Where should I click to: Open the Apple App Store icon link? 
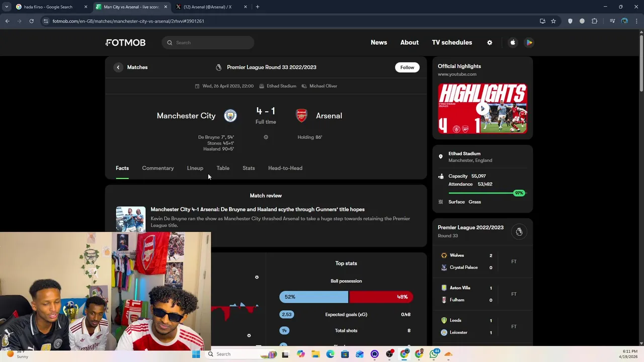[x=513, y=43]
